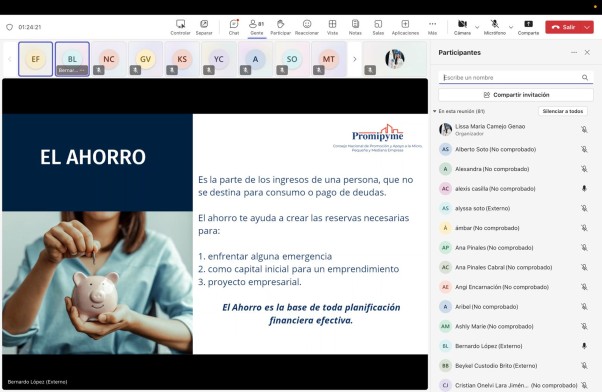
Task: Click Silenciar a todos button
Action: pos(562,111)
